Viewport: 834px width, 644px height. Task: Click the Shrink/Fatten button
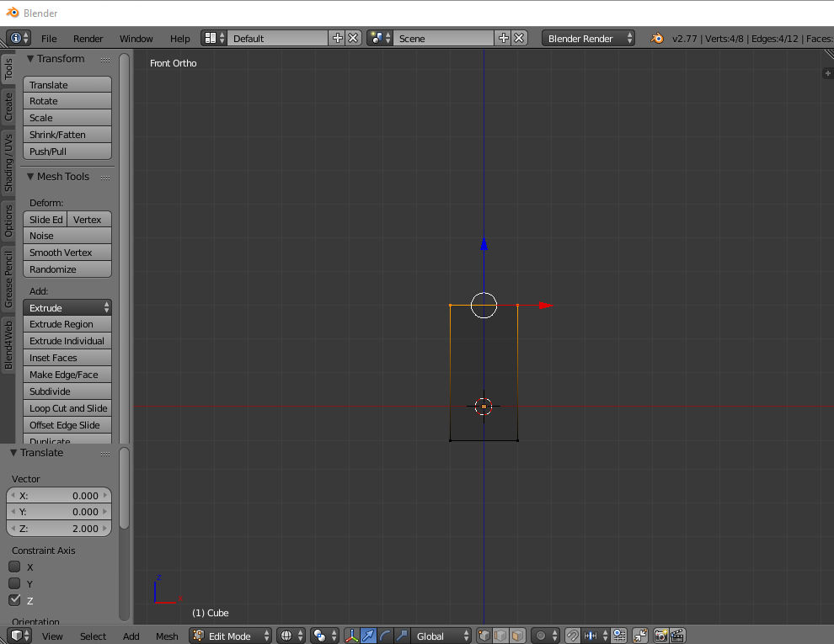(x=67, y=135)
